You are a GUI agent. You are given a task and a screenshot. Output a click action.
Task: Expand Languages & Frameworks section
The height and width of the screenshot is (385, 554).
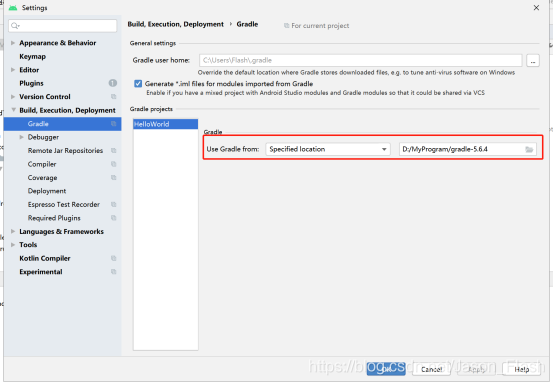click(13, 231)
